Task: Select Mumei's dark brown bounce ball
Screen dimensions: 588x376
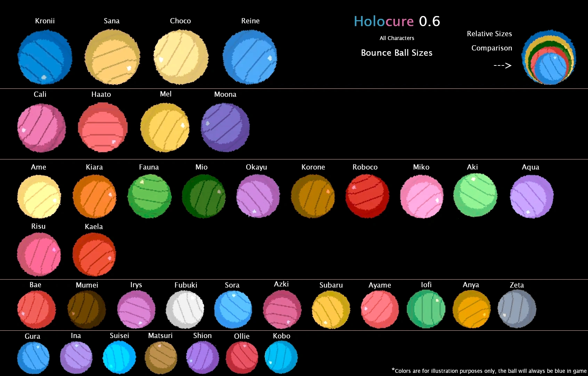Action: (x=87, y=310)
